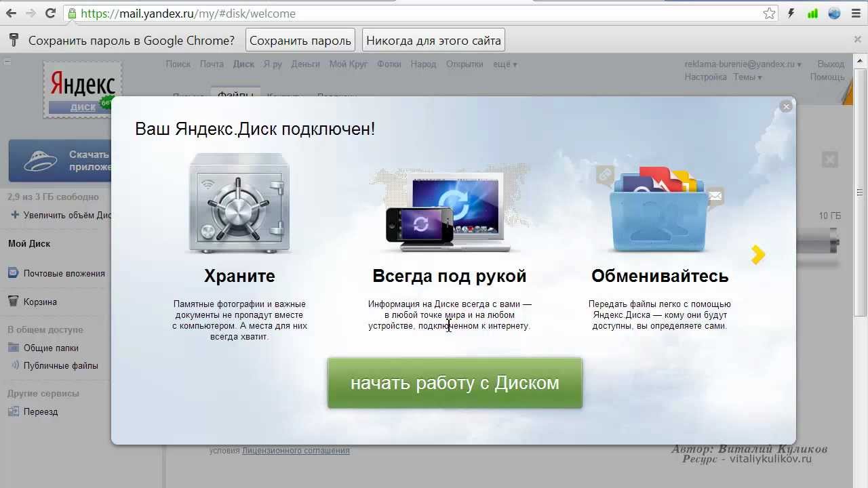This screenshot has height=488, width=868.
Task: Close the banner behind the dialog
Action: coord(829,160)
